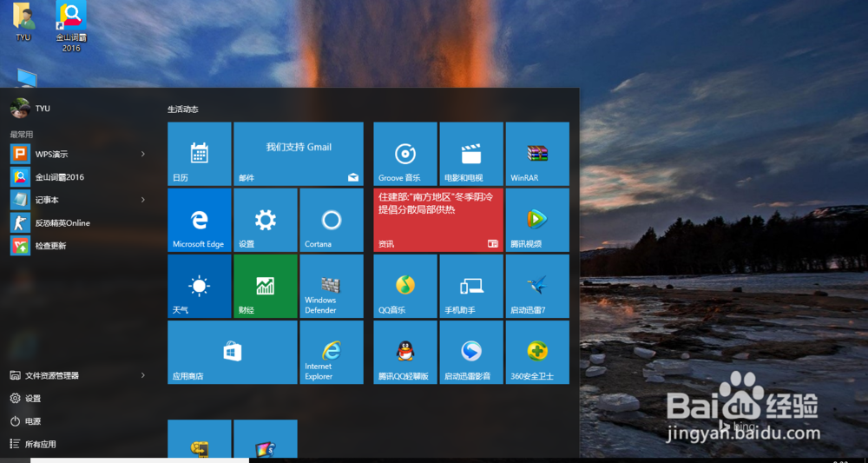Open the 应用商店 store tile

tap(233, 352)
